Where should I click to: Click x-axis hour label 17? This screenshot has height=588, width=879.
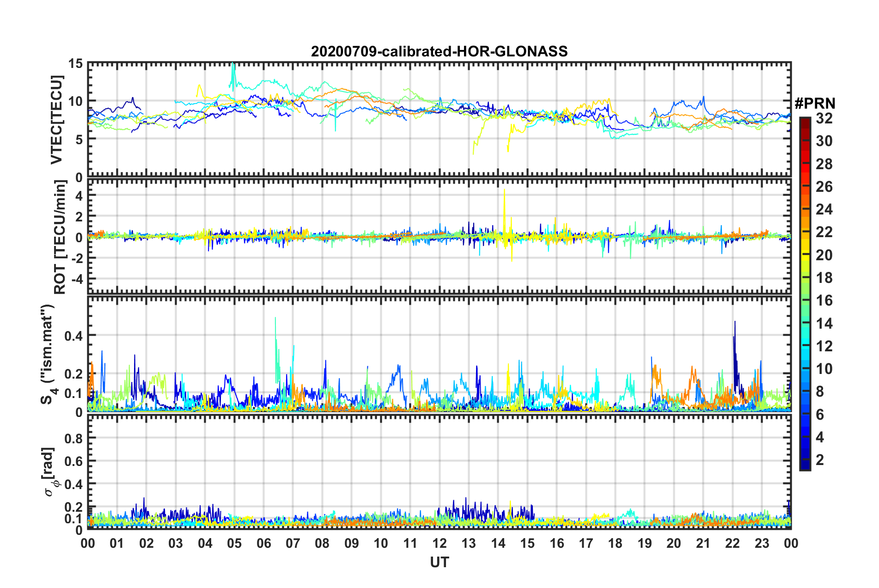point(586,544)
